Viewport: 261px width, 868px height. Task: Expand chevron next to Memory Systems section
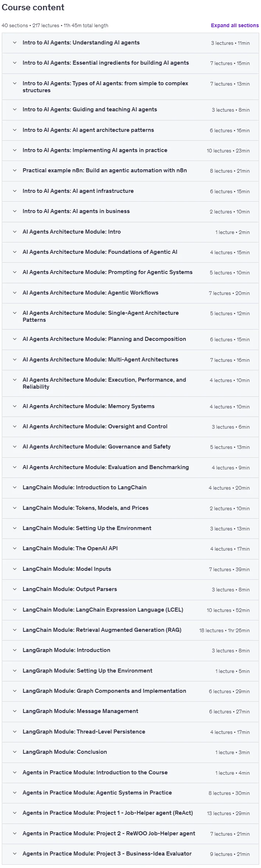pos(15,406)
